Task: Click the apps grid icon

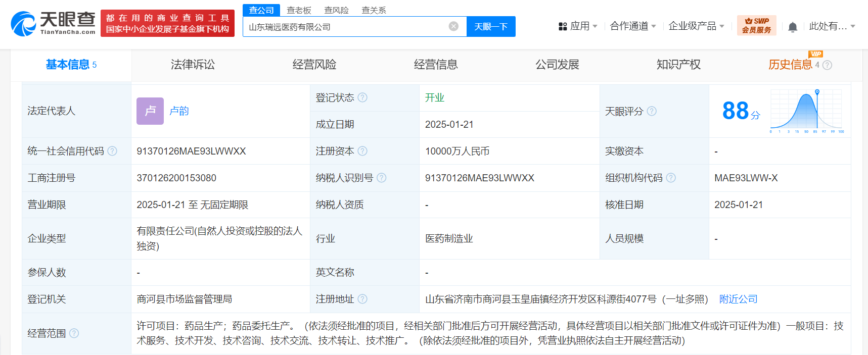Action: pos(563,26)
